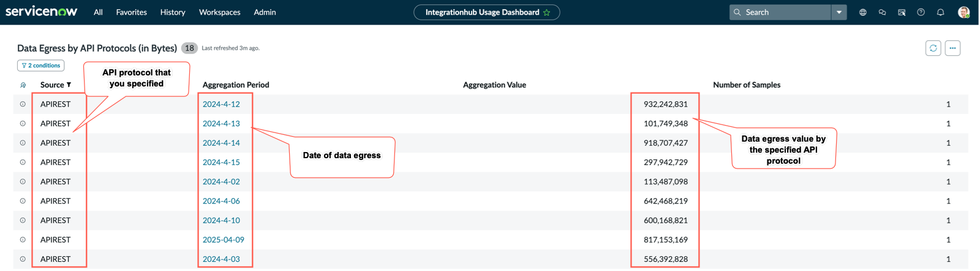Click the Data Egress by API Protocols title
The width and height of the screenshot is (980, 271).
(x=97, y=48)
